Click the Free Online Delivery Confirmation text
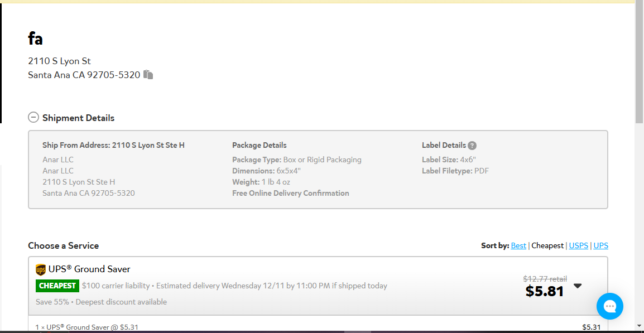The image size is (644, 333). (x=290, y=194)
